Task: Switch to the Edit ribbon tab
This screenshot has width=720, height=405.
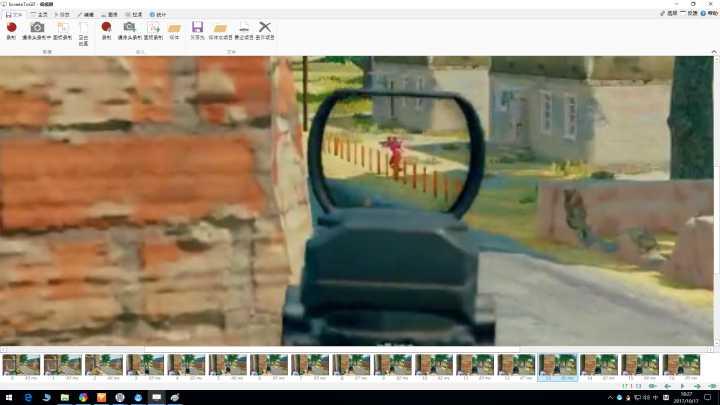Action: 86,15
